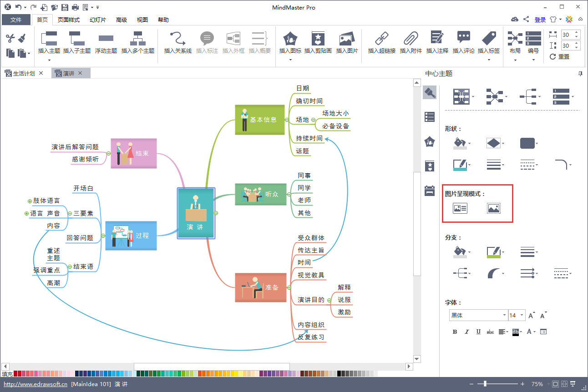588x392 pixels.
Task: Click the 重置 reset button
Action: (560, 57)
